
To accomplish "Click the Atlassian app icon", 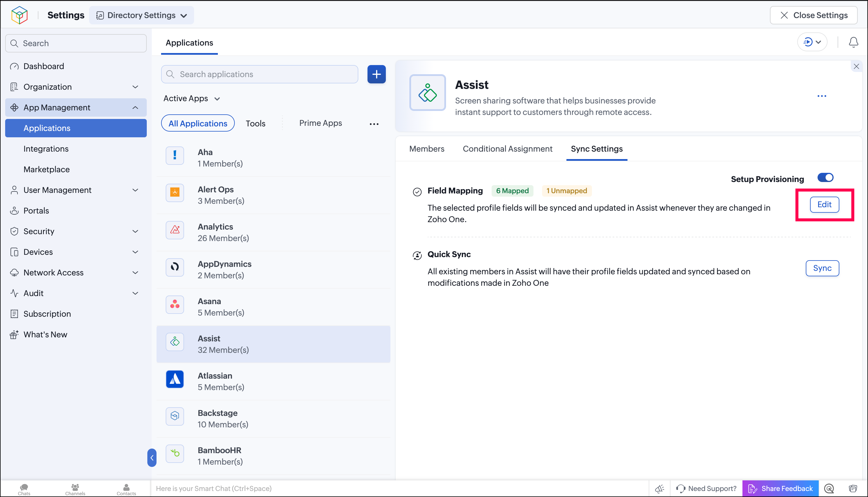I will 175,379.
